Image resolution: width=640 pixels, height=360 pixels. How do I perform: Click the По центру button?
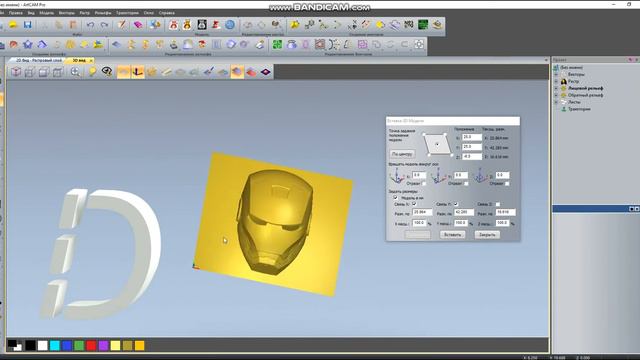point(402,154)
